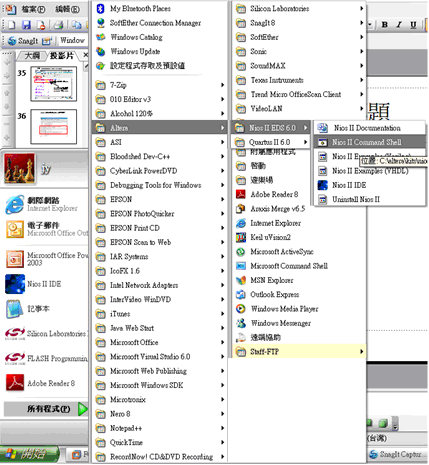Open Nios II Documentation icon
This screenshot has width=429, height=465.
pyautogui.click(x=322, y=128)
